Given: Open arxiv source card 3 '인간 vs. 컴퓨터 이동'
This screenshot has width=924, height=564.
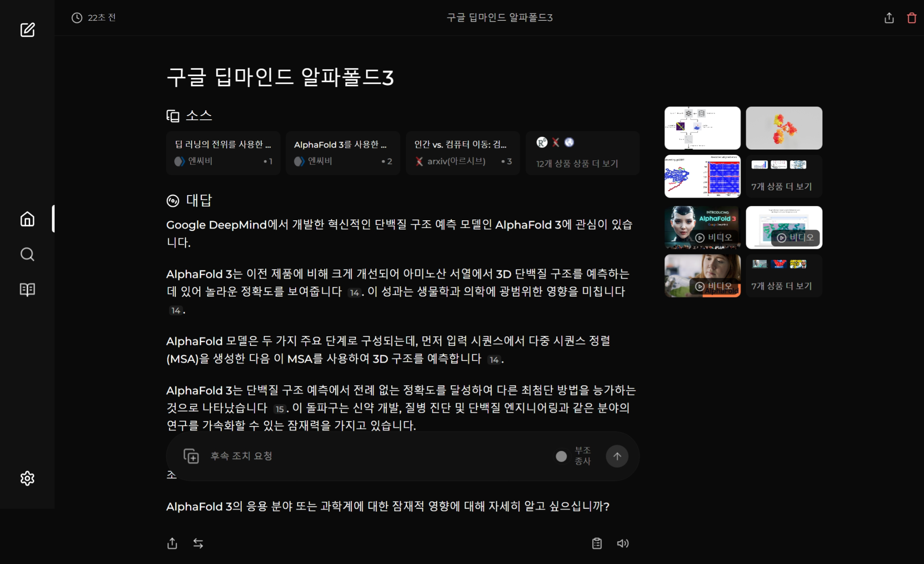Looking at the screenshot, I should coord(463,153).
